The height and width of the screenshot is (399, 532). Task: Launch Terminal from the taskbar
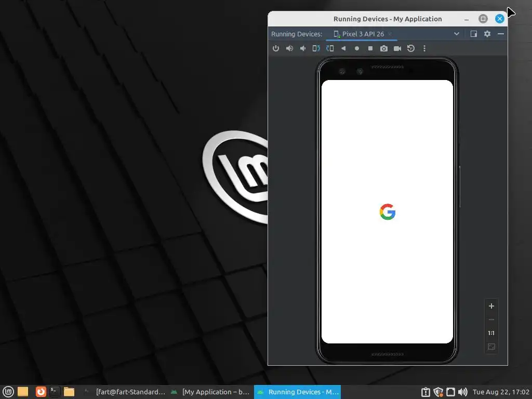pos(55,392)
